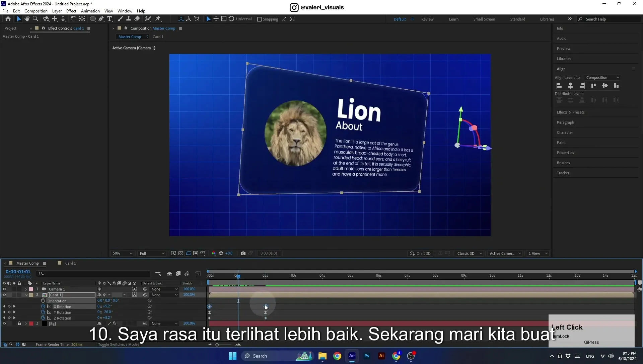Select the Eraser tool
This screenshot has height=364, width=643.
[x=137, y=19]
